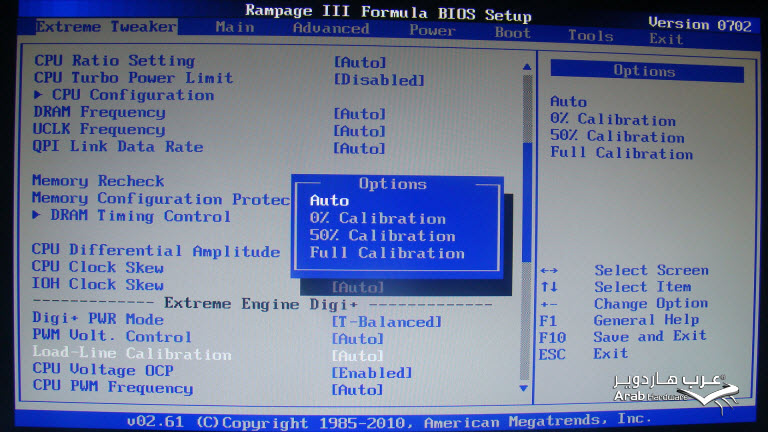Open CPU PWM Frequency Auto value
Image resolution: width=768 pixels, height=432 pixels.
click(357, 390)
